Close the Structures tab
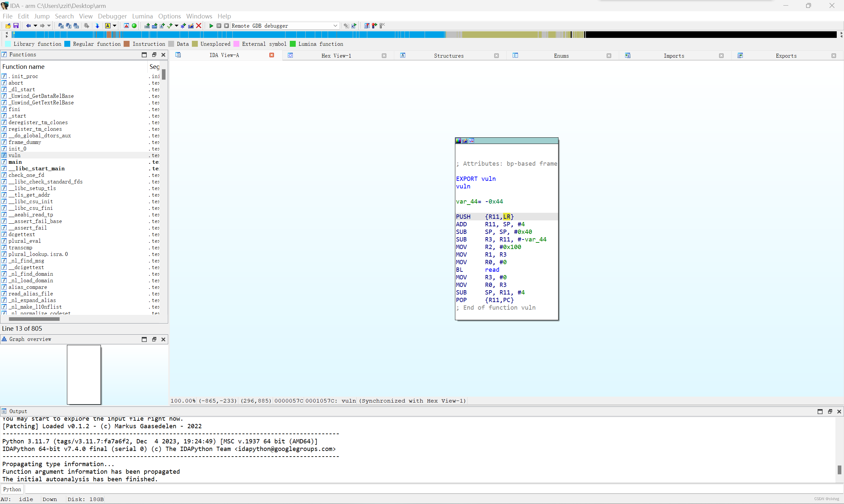Screen dimensions: 844x504 tap(497, 55)
